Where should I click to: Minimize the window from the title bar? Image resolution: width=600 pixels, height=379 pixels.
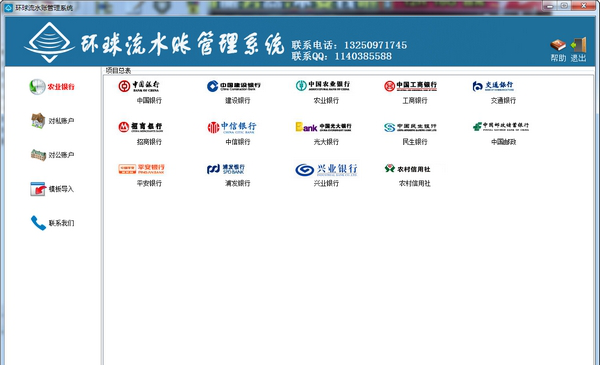[x=550, y=6]
